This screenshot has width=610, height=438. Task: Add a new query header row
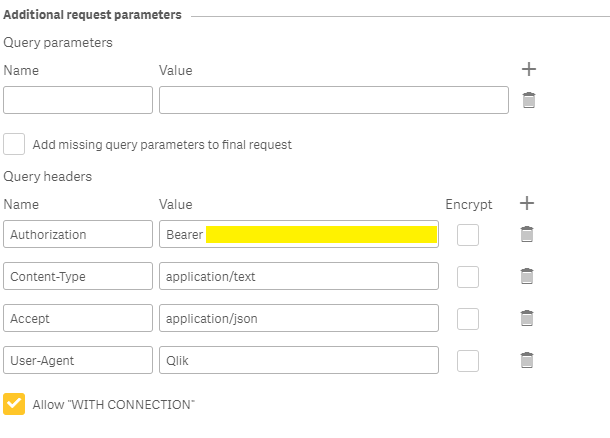(x=528, y=203)
